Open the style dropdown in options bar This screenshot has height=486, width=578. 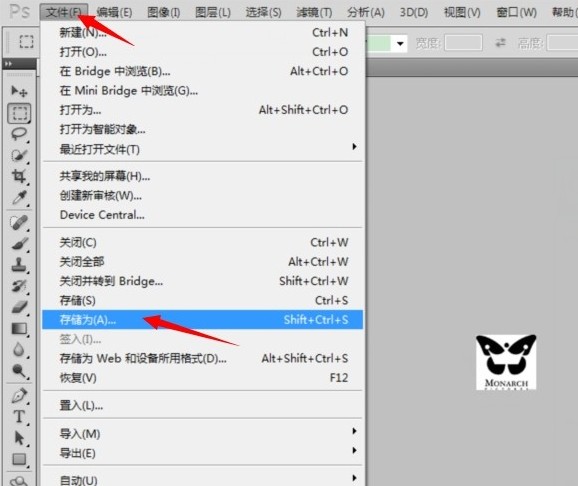pos(400,44)
